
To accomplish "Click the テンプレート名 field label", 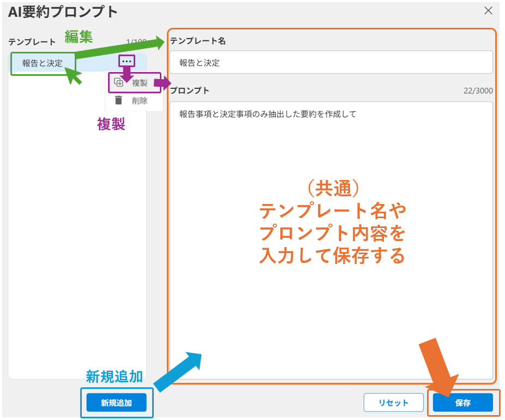I will (198, 41).
